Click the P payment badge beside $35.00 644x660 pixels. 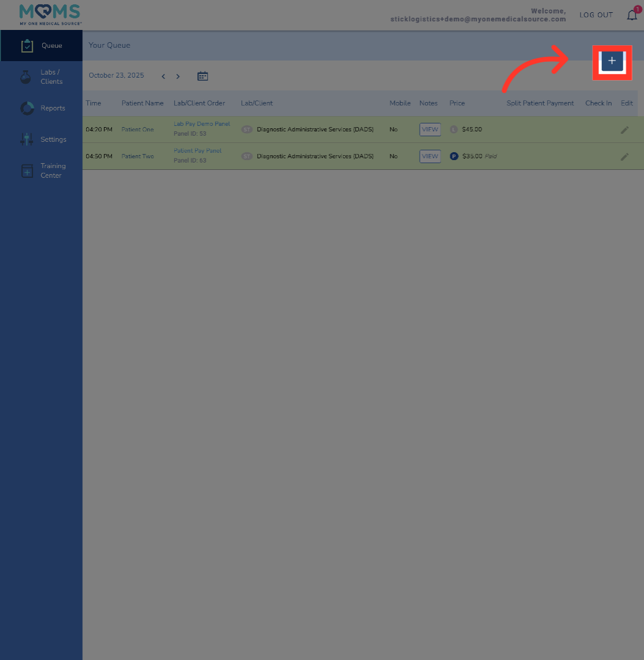(454, 156)
